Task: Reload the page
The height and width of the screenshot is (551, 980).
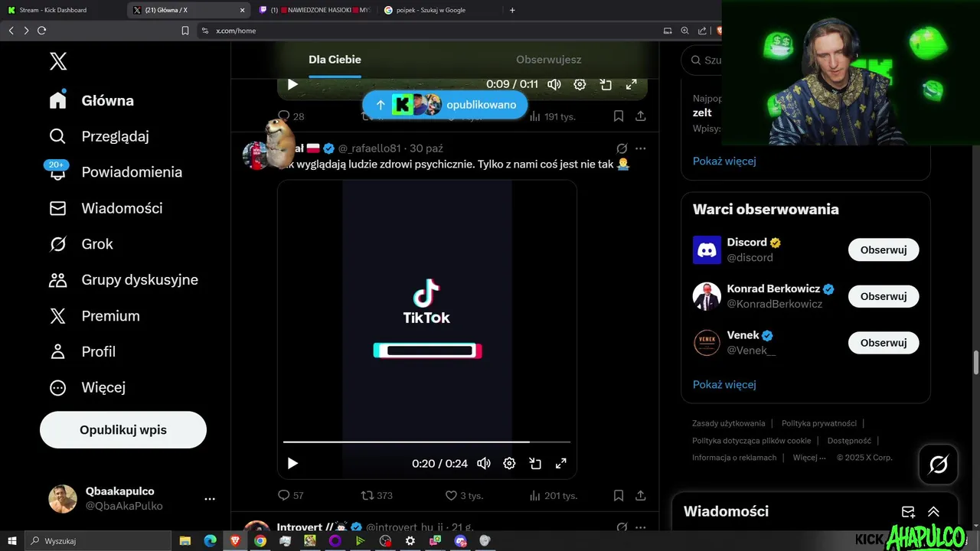Action: click(x=41, y=31)
